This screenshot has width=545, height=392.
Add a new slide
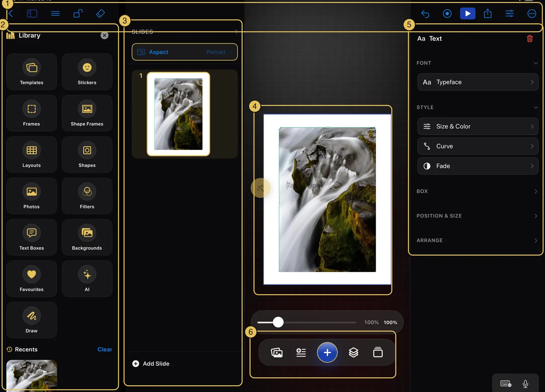tap(151, 364)
